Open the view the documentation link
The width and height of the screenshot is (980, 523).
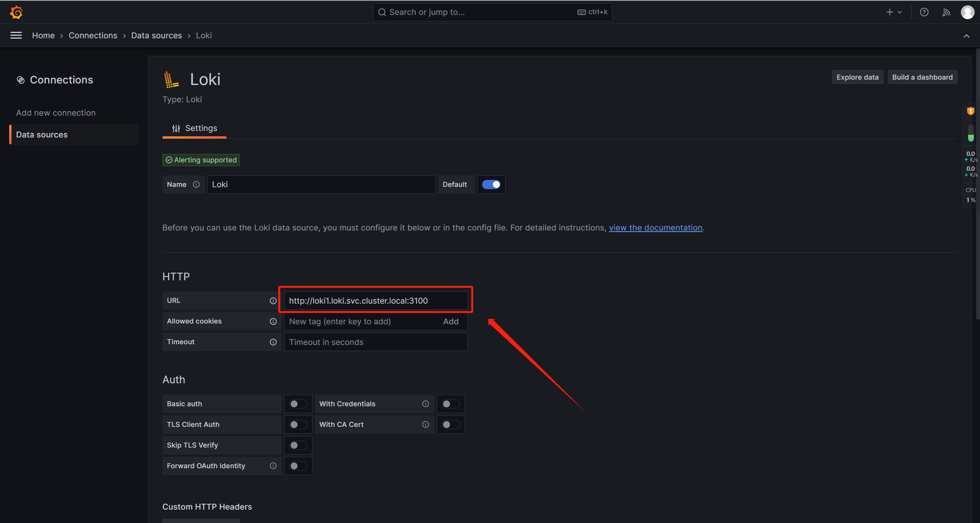pyautogui.click(x=656, y=228)
